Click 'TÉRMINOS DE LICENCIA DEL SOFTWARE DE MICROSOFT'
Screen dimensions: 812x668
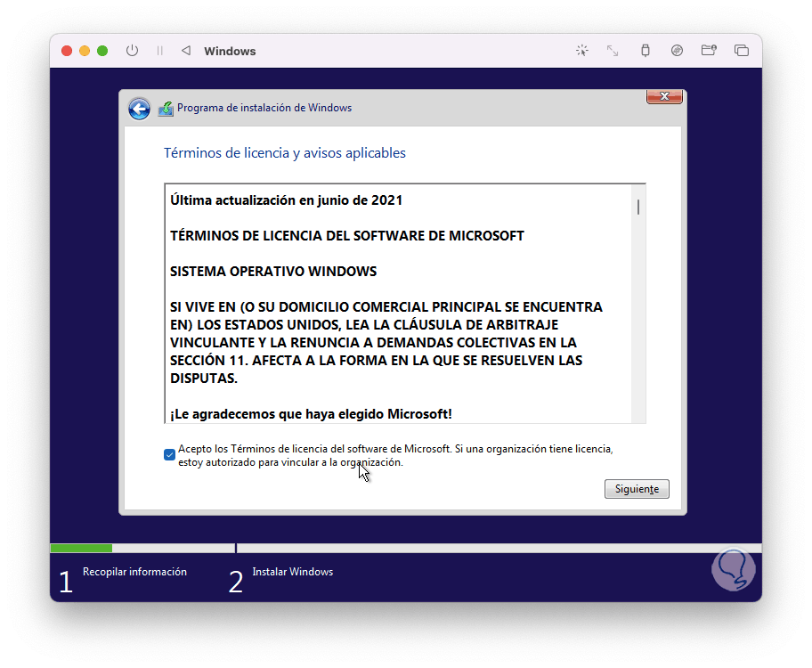347,236
